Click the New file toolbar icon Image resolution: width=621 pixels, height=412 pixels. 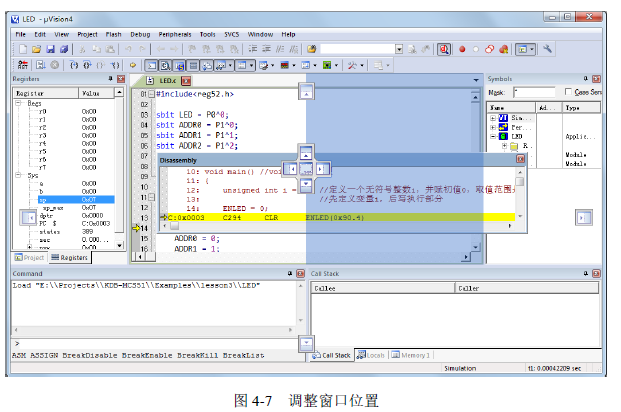pyautogui.click(x=21, y=49)
